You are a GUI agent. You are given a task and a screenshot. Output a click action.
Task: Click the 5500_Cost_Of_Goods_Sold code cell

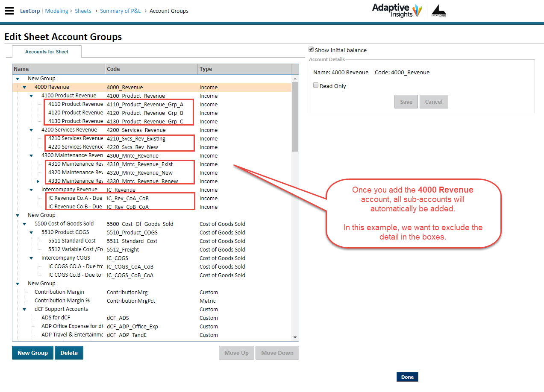[140, 224]
